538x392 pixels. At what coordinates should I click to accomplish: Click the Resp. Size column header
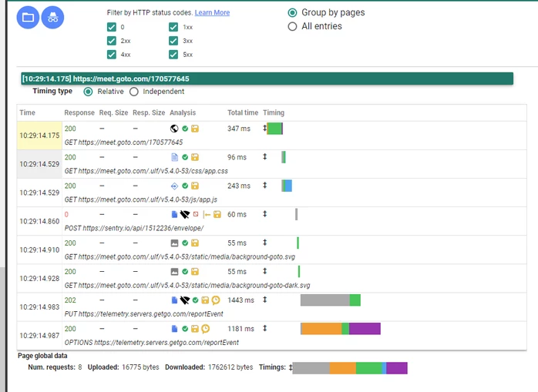click(x=149, y=113)
